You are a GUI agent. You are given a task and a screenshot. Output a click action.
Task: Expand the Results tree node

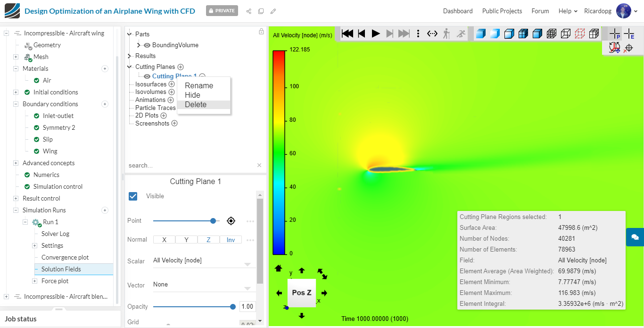[130, 56]
